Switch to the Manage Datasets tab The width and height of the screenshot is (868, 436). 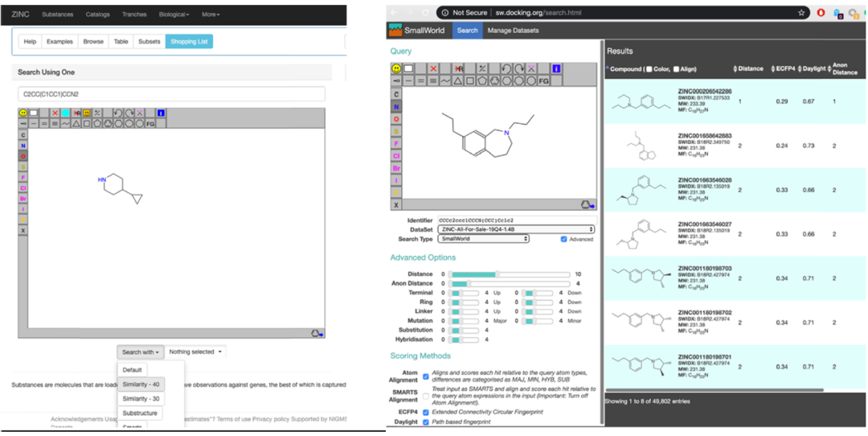point(513,31)
